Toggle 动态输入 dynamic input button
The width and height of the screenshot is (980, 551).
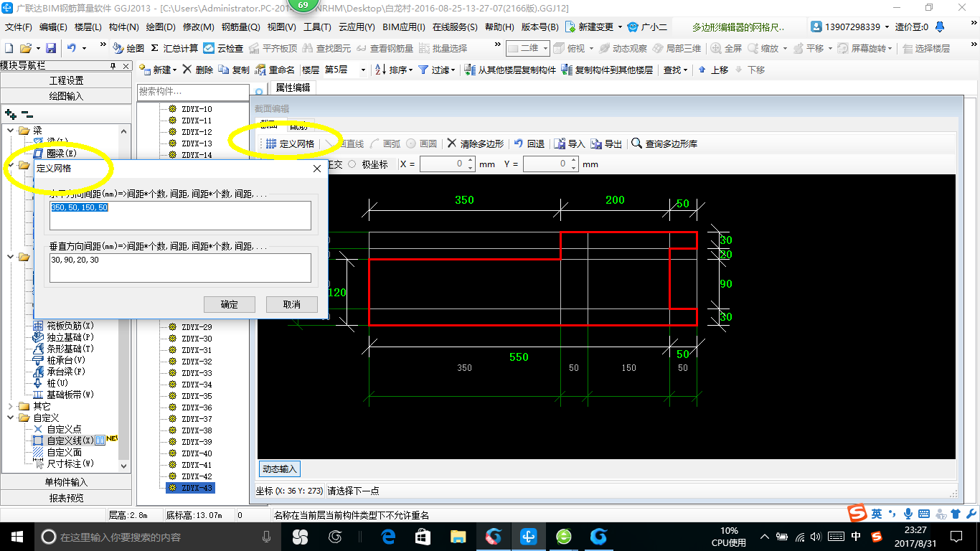279,468
